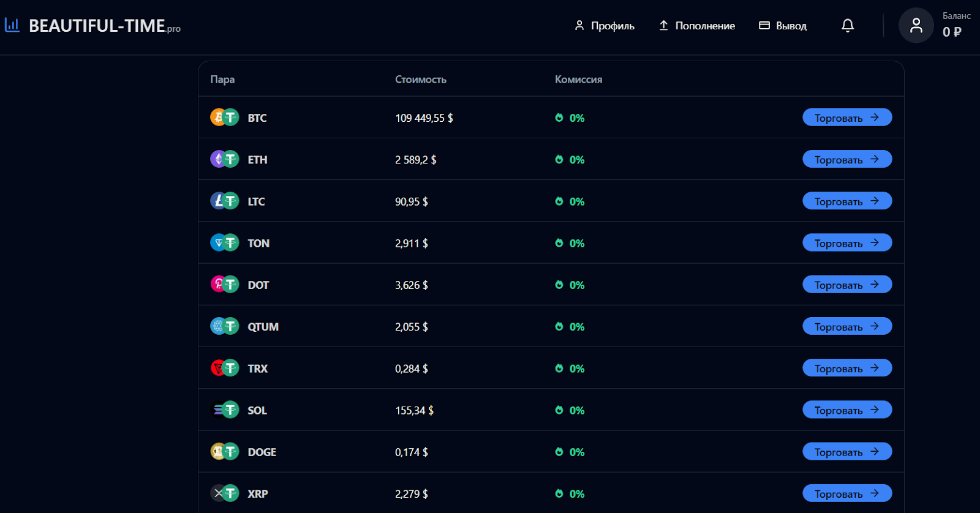Click the BTC price 109 449,55 $
The height and width of the screenshot is (513, 980).
[424, 118]
